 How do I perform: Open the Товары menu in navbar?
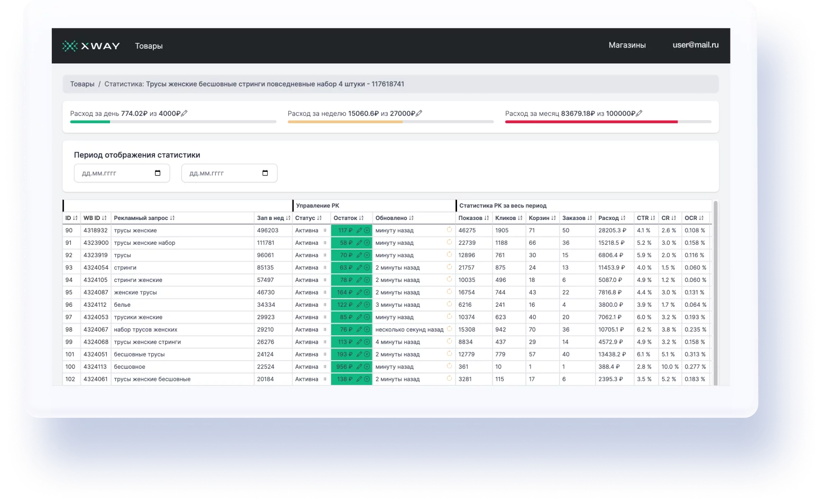click(149, 46)
